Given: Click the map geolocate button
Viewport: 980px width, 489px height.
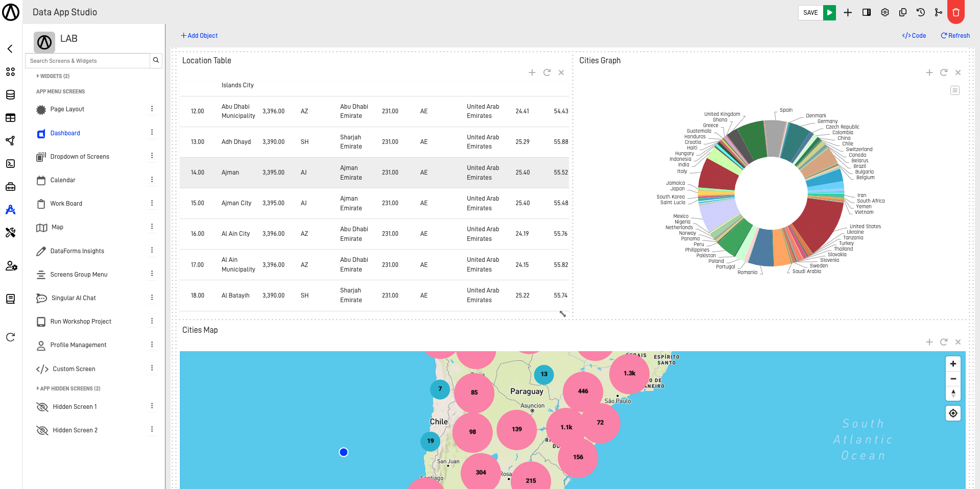Looking at the screenshot, I should click(x=953, y=413).
